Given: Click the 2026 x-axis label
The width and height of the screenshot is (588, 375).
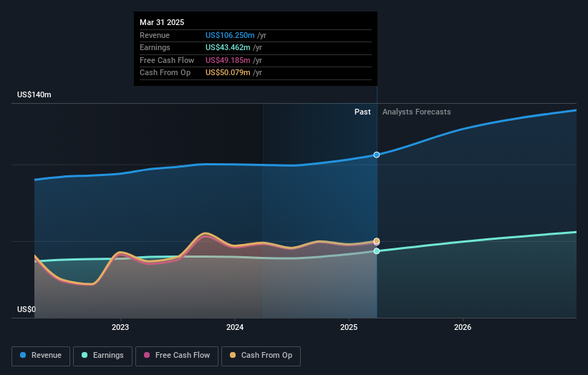Looking at the screenshot, I should (x=463, y=327).
